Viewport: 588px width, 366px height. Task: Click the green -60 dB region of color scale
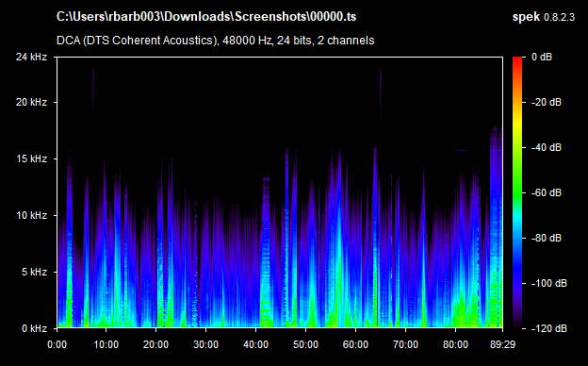pos(517,193)
